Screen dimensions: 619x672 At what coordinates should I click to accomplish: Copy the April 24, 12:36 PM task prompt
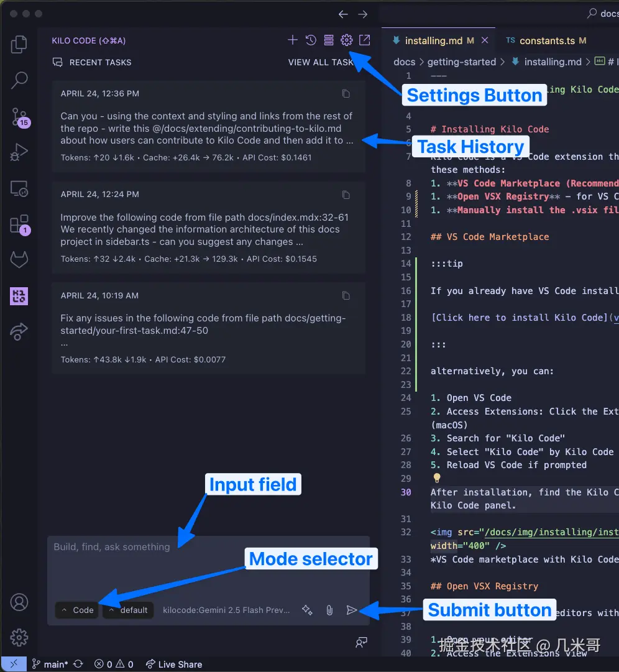point(346,93)
